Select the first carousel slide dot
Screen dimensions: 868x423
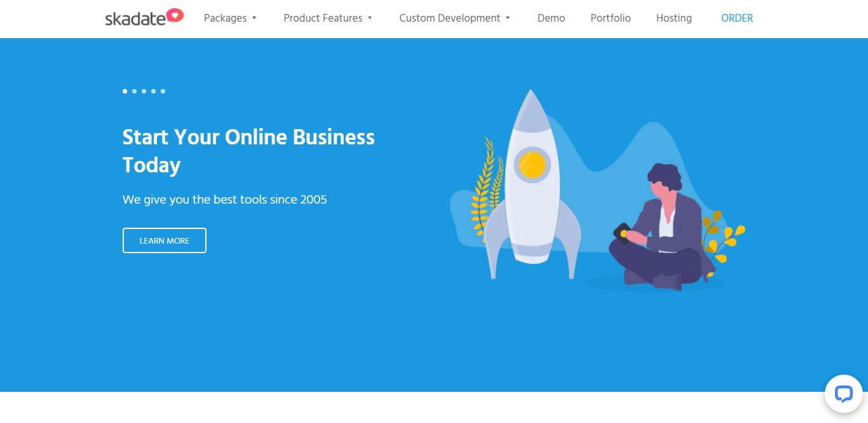(x=125, y=91)
